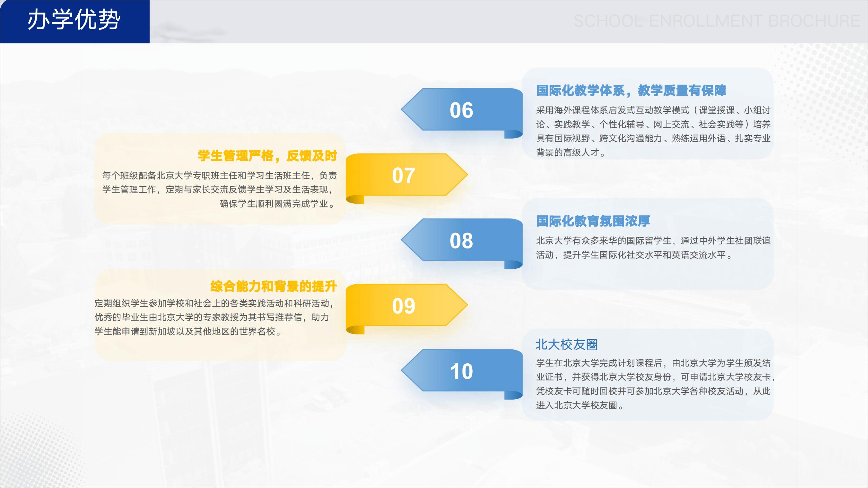Click the line 活动，提升学生国际化社交水平和英语交流水平。

(634, 255)
